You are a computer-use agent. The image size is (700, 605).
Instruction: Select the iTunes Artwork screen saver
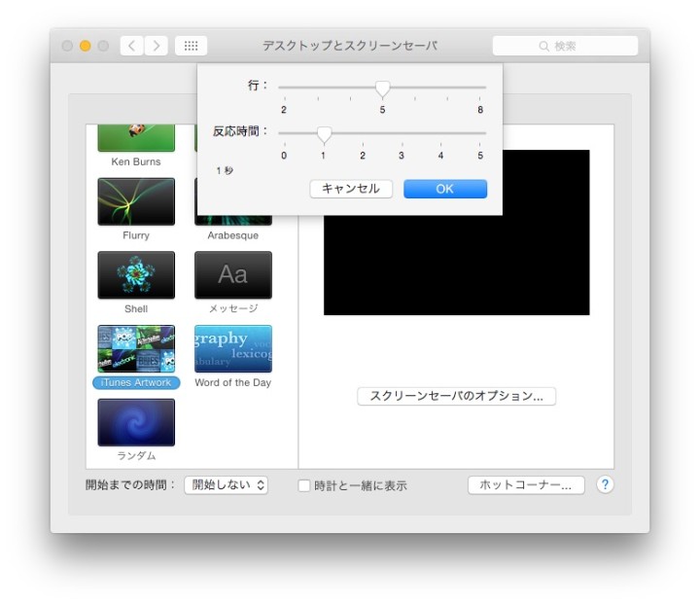[x=136, y=349]
